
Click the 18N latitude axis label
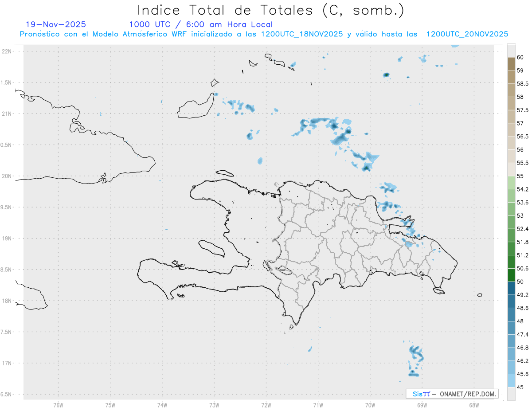pos(7,301)
